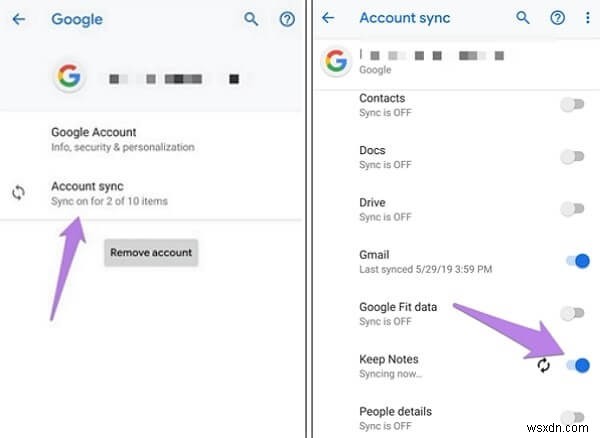Tap the sync icon beside Account sync

18,192
